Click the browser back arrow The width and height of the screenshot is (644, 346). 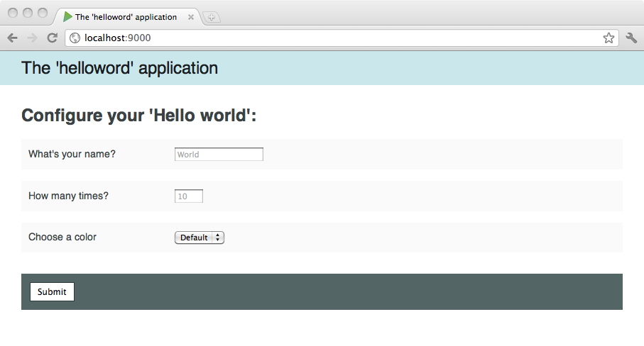(x=12, y=38)
